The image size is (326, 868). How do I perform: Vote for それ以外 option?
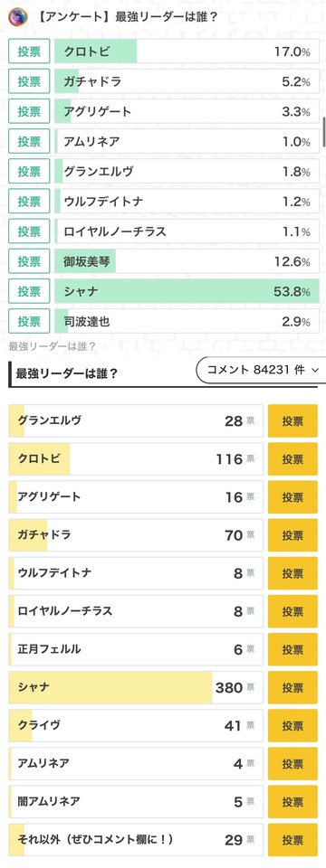pos(292,840)
